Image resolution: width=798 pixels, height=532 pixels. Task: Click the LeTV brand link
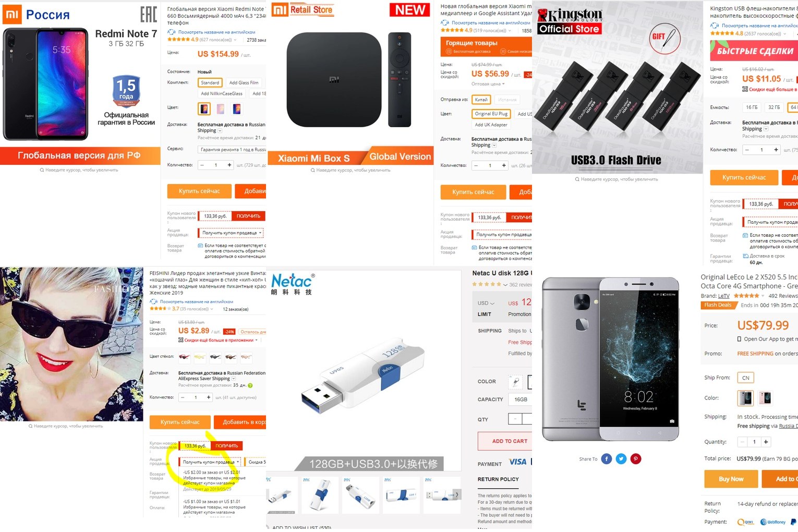724,296
